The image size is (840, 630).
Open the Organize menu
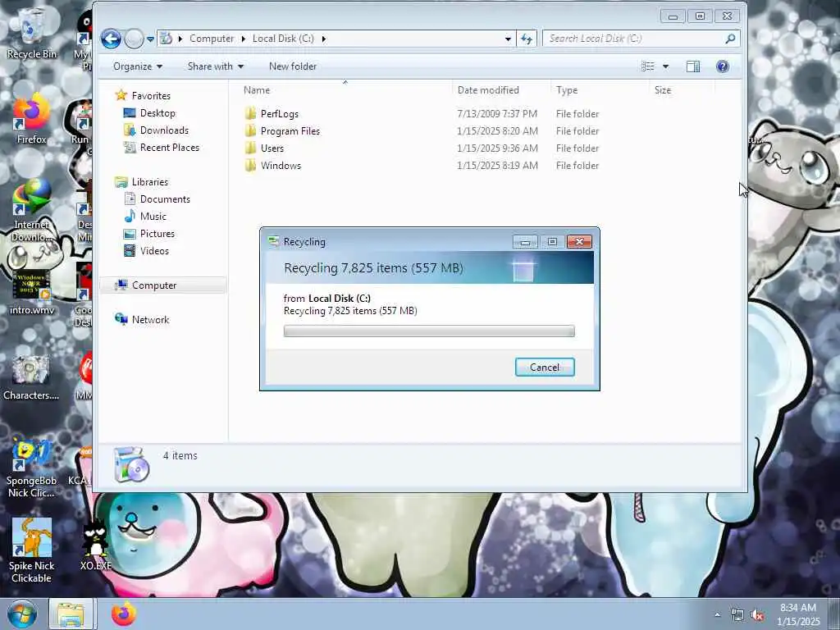pos(138,66)
